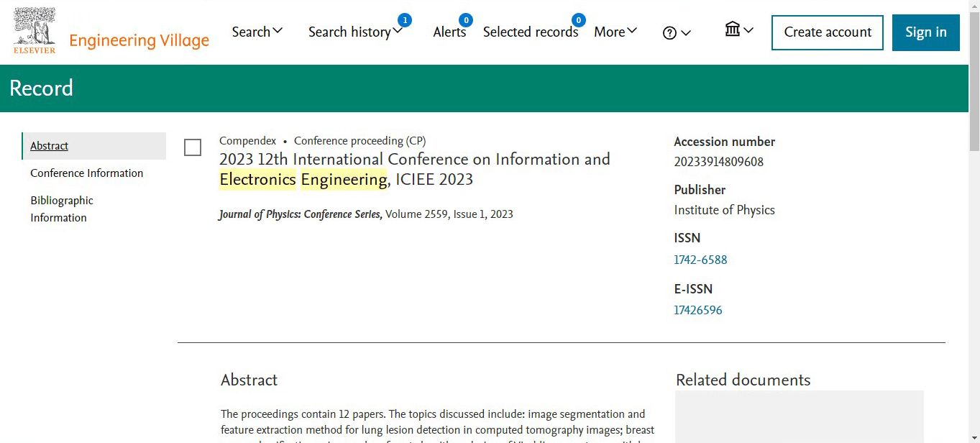Click the Elsevier tree logo

coord(35,30)
